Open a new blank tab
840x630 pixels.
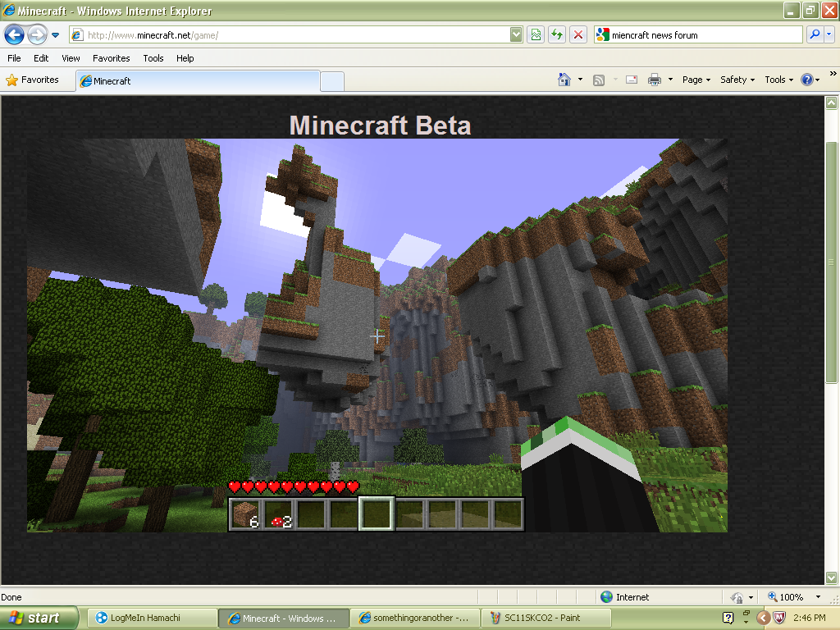pos(332,81)
